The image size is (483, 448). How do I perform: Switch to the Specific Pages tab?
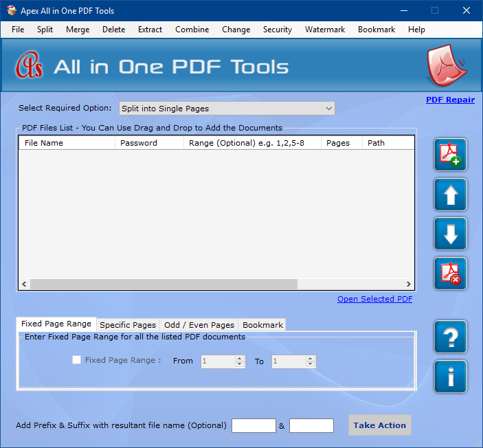click(127, 325)
